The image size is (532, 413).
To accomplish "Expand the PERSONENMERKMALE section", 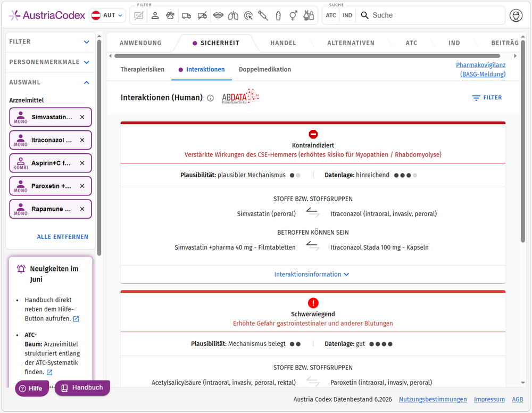I will click(49, 62).
